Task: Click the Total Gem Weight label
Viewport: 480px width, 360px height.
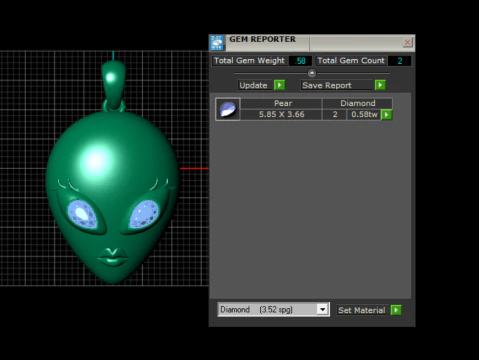Action: pyautogui.click(x=249, y=61)
